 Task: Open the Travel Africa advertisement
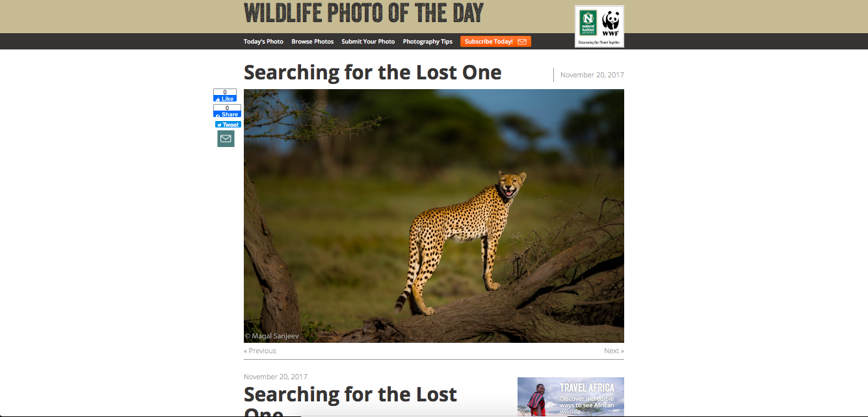point(570,397)
